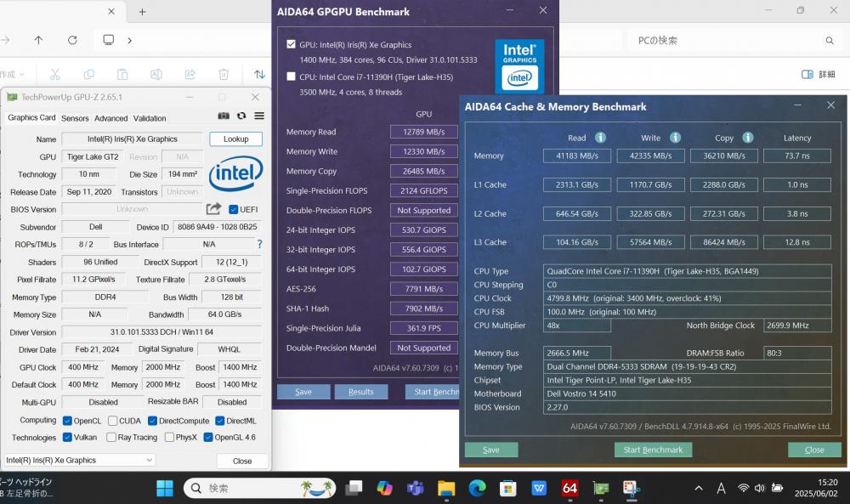This screenshot has height=504, width=850.
Task: Expand the Explorer address bar chevron
Action: click(x=129, y=40)
